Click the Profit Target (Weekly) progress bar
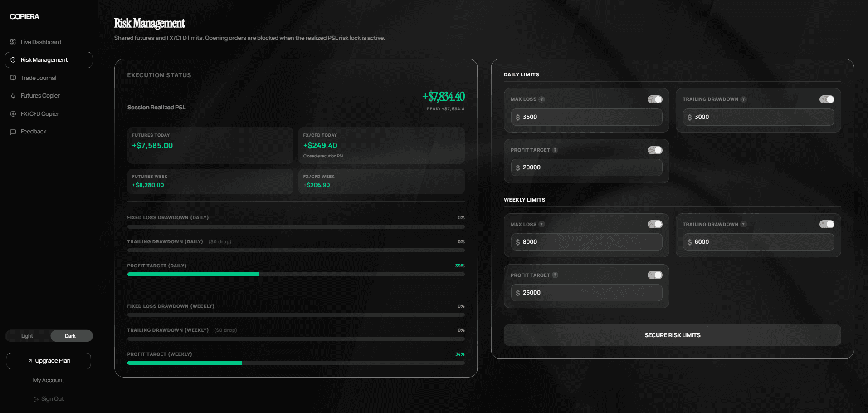 coord(296,363)
